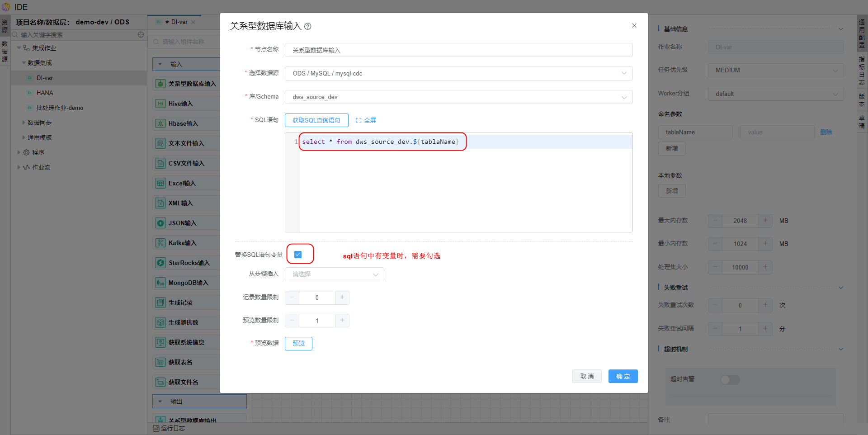Open the data source selection dropdown
The height and width of the screenshot is (435, 868).
pyautogui.click(x=458, y=73)
